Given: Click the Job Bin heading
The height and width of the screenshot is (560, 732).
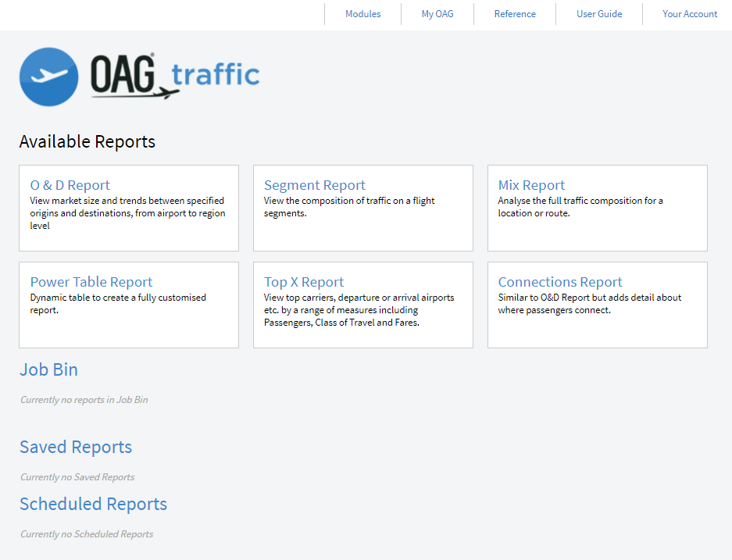Looking at the screenshot, I should click(48, 369).
